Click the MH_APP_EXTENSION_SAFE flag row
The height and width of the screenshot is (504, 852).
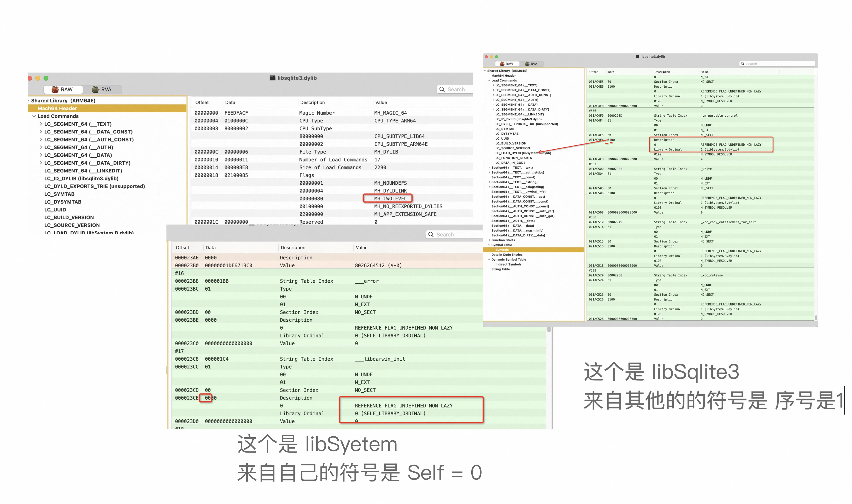[332, 214]
